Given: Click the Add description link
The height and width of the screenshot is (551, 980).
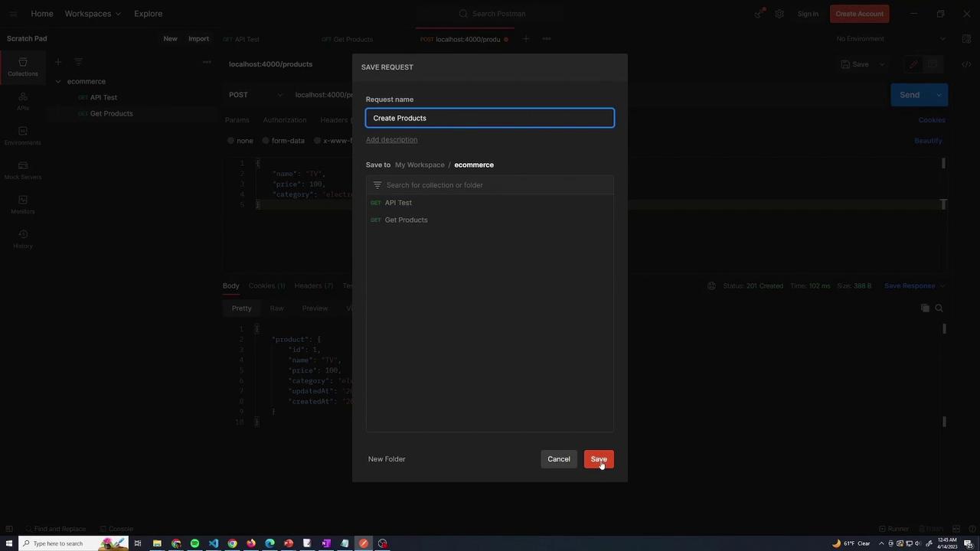Looking at the screenshot, I should point(391,140).
